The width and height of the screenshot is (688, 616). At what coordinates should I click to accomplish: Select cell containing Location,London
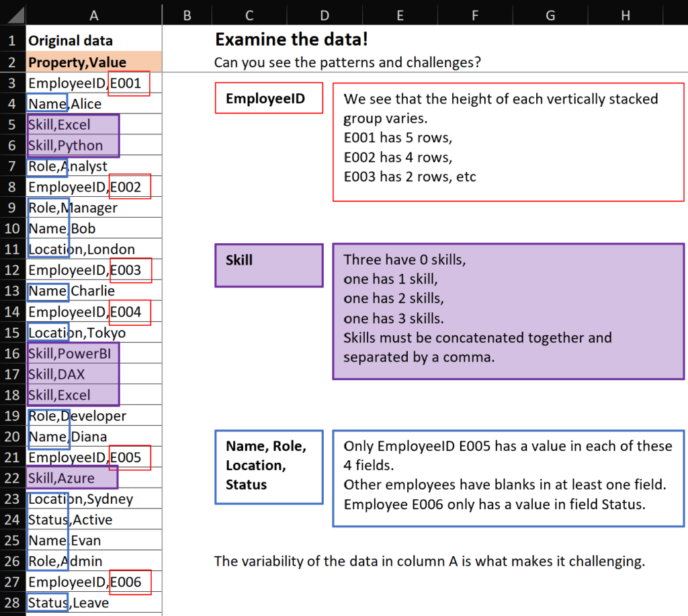(x=94, y=249)
